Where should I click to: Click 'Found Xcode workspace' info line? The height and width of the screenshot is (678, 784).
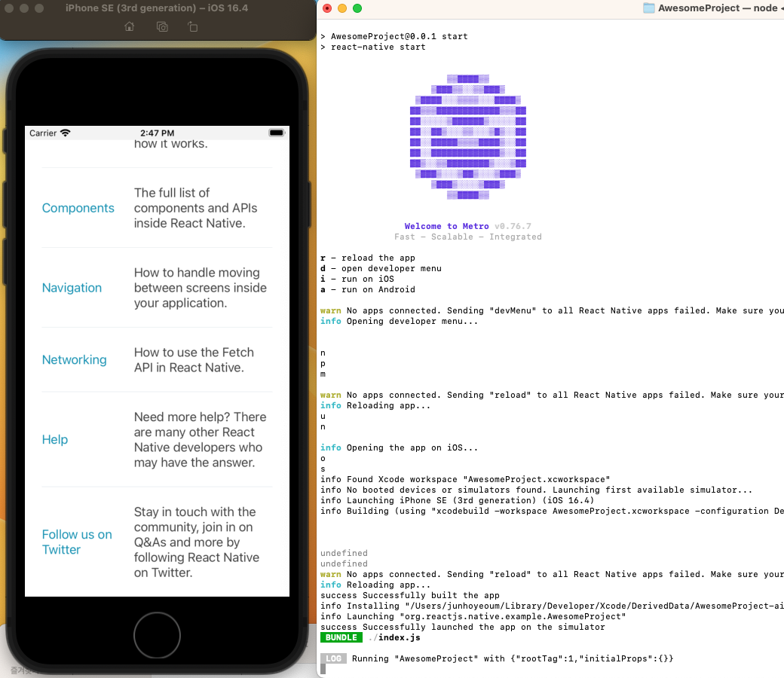(x=465, y=480)
